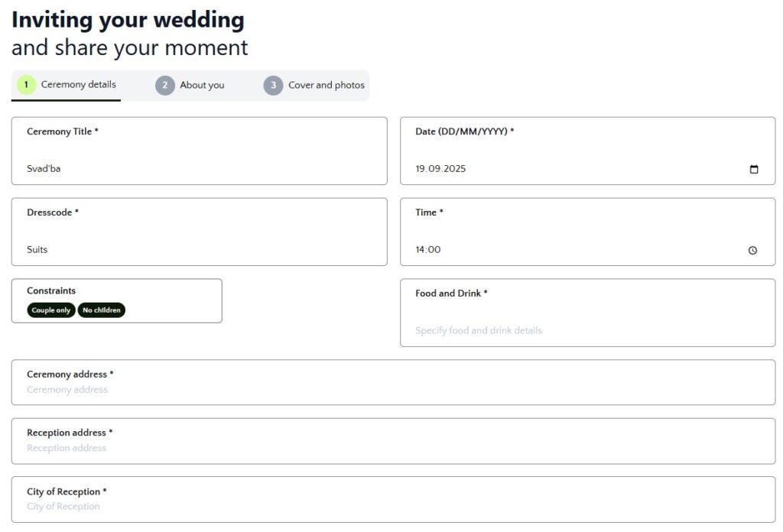Focus the date field showing 19.09.2025

588,151
